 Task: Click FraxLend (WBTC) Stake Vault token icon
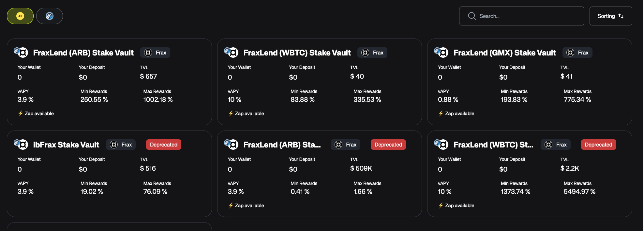(232, 52)
